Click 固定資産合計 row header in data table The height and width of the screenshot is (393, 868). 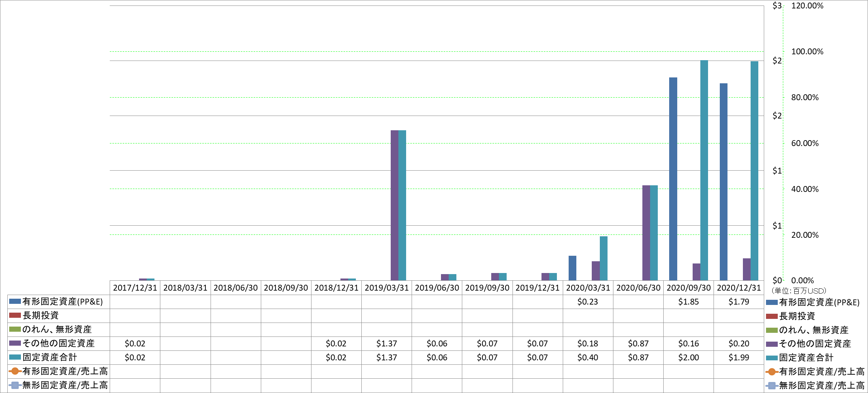(59, 357)
